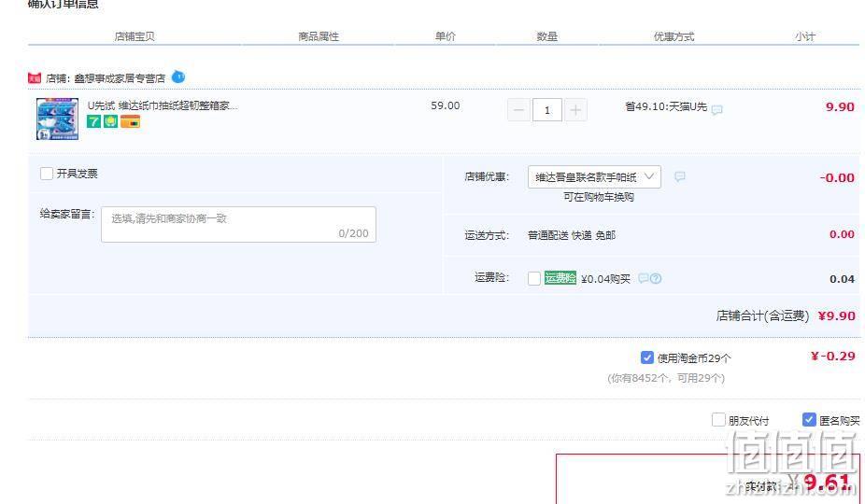Screen dimensions: 865x504
Task: Open the U先试 维达纸巾 product title link
Action: pos(163,105)
